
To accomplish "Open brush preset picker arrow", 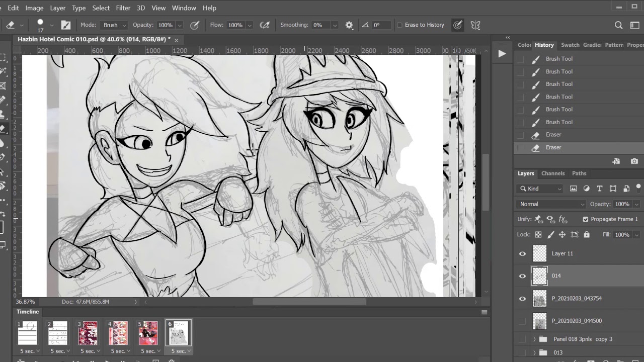I will tap(51, 25).
